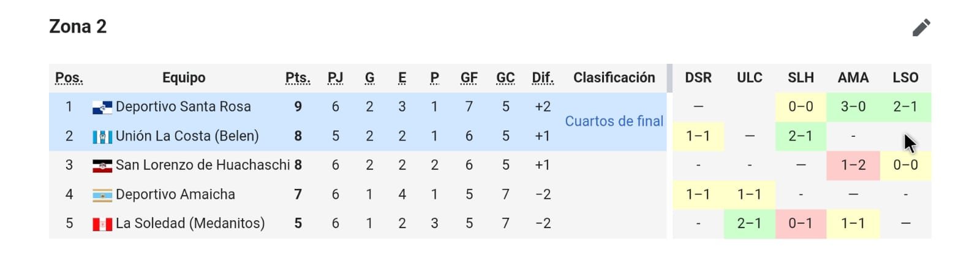This screenshot has height=257, width=980.
Task: Click the DSR column header
Action: point(698,78)
